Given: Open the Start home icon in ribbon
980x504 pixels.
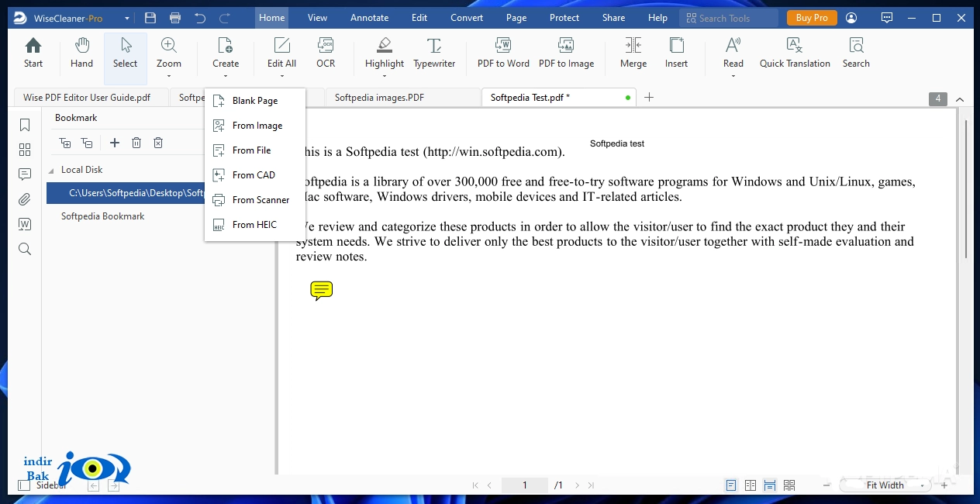Looking at the screenshot, I should click(x=33, y=54).
